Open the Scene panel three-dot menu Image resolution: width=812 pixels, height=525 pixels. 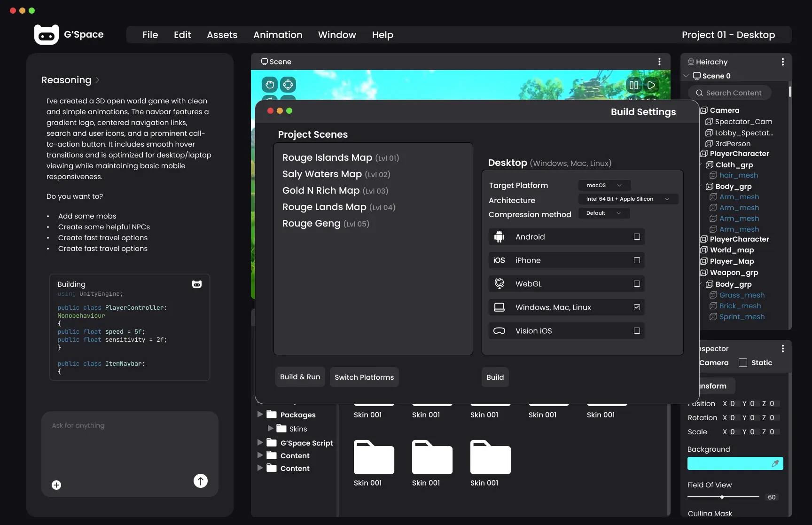click(x=659, y=62)
